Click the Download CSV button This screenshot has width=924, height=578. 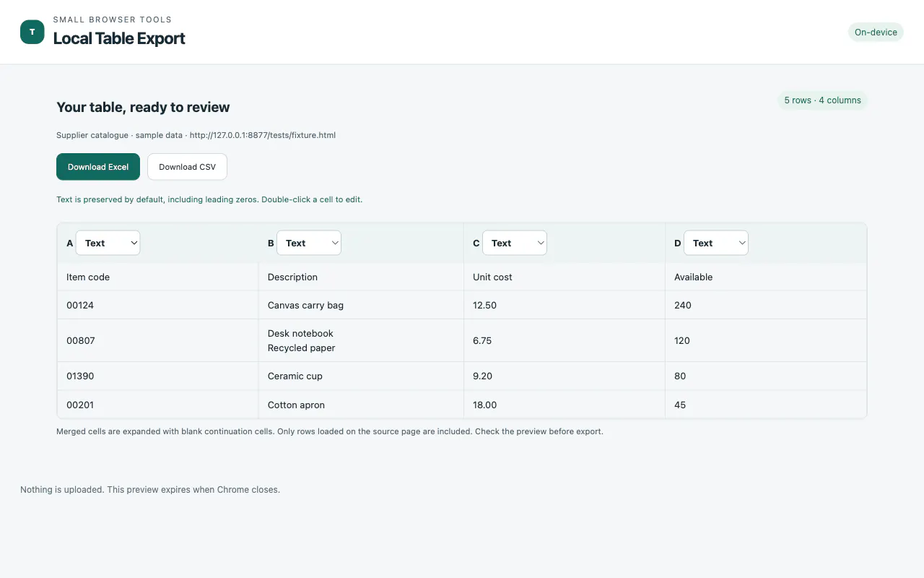click(x=187, y=167)
